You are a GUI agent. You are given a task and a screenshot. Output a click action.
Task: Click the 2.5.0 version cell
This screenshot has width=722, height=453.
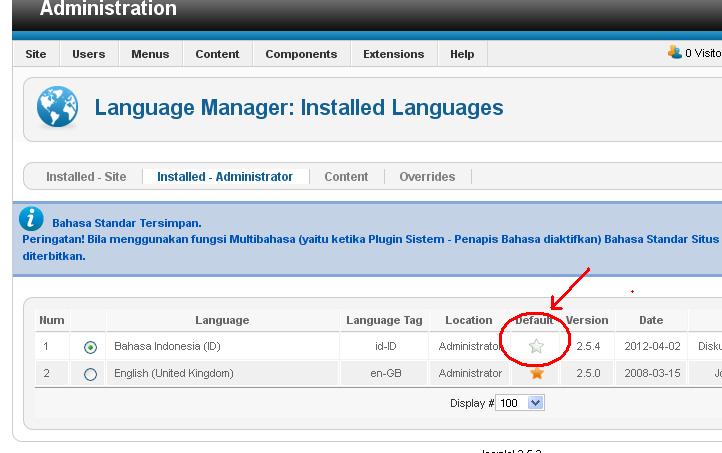pos(588,373)
